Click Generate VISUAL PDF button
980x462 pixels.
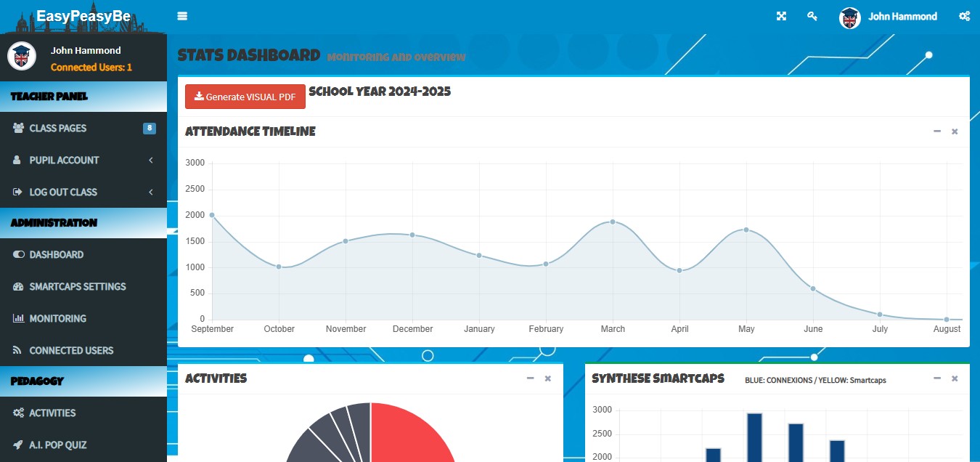tap(245, 97)
